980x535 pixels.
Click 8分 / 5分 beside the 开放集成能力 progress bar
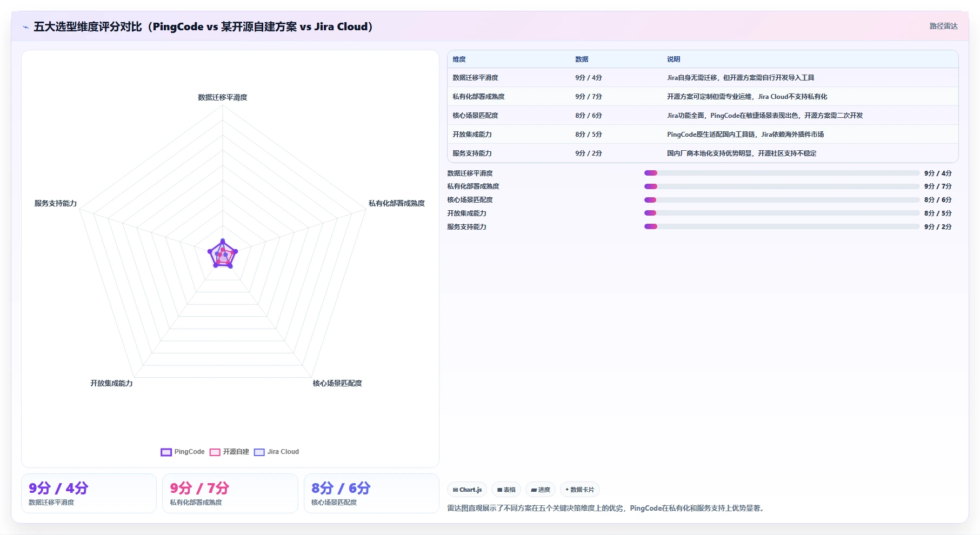(x=938, y=213)
